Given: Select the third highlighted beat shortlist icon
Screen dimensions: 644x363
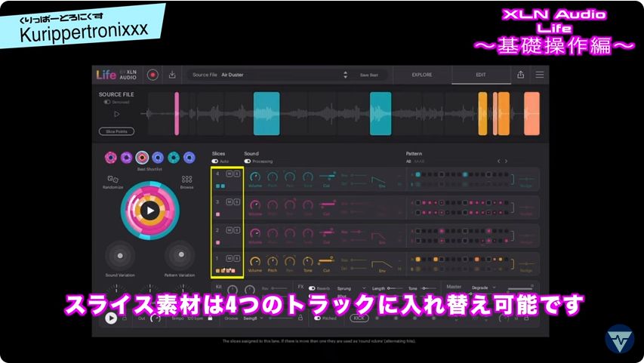Looking at the screenshot, I should pyautogui.click(x=142, y=157).
